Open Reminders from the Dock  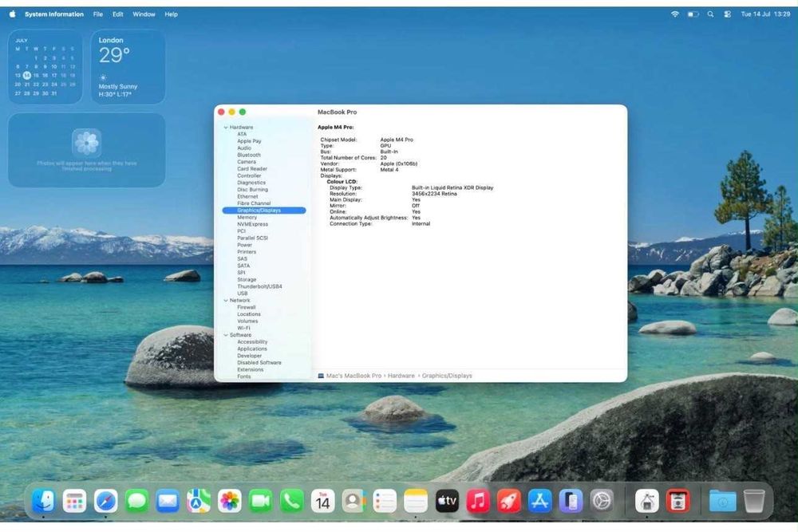[385, 501]
